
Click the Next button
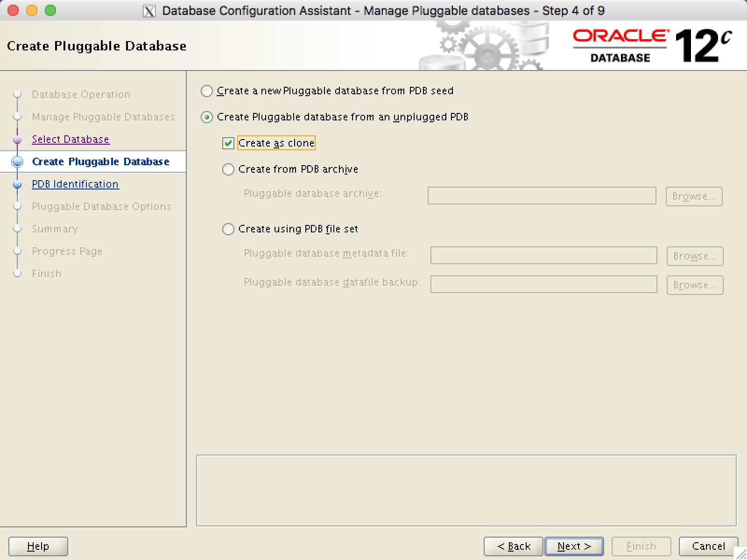tap(573, 546)
